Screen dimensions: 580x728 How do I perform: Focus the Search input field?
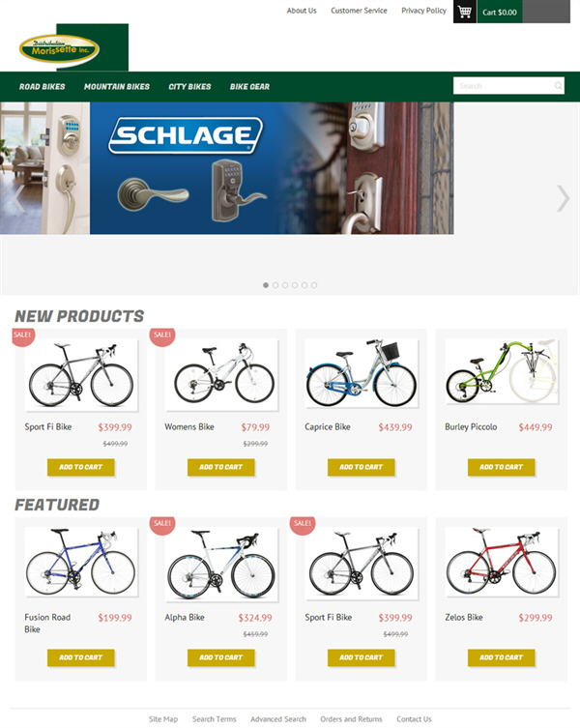(x=508, y=86)
